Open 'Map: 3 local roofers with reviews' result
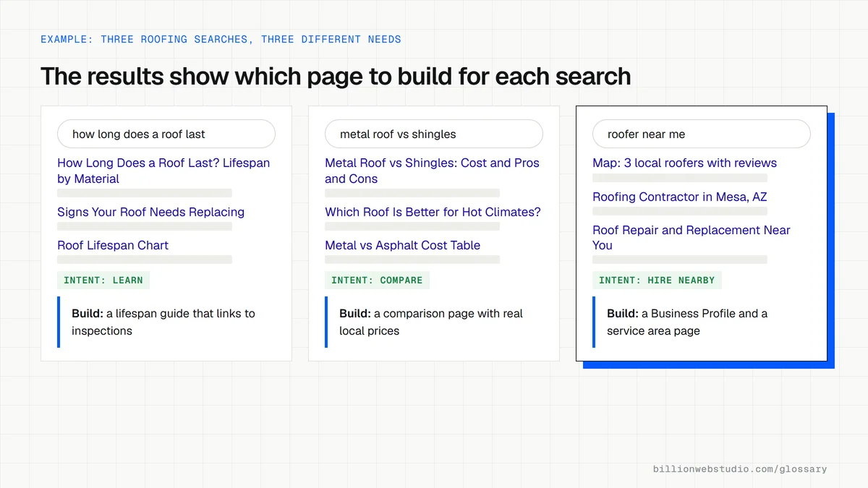 click(x=684, y=163)
